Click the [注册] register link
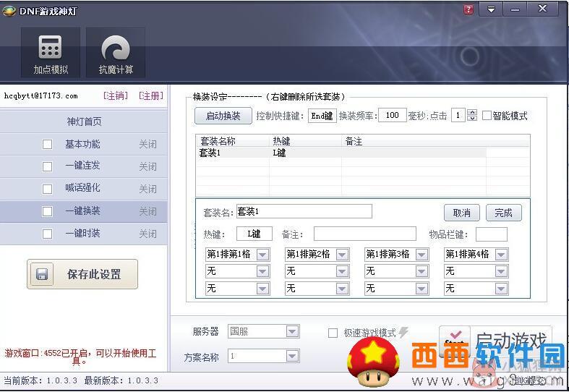569x392 pixels. click(x=151, y=95)
